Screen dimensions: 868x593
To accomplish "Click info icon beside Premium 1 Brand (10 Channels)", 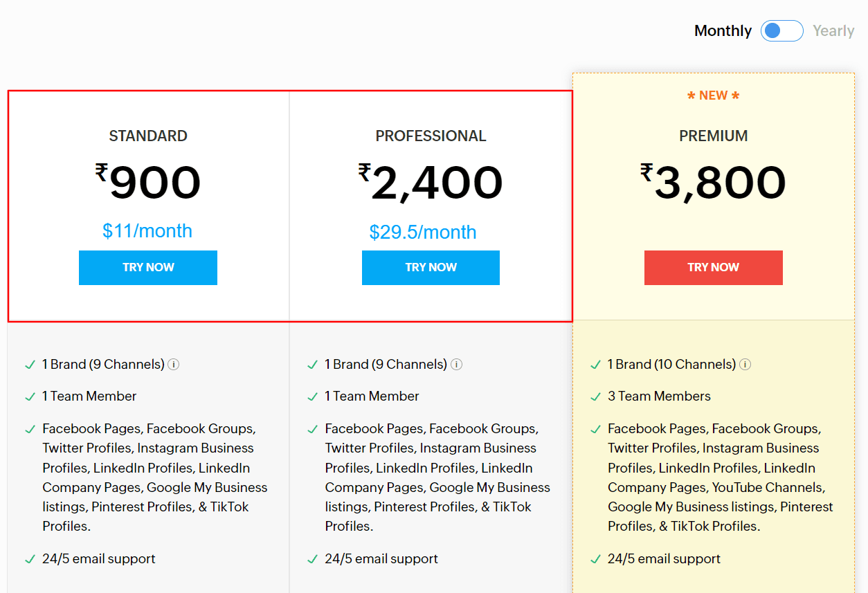I will pos(745,365).
